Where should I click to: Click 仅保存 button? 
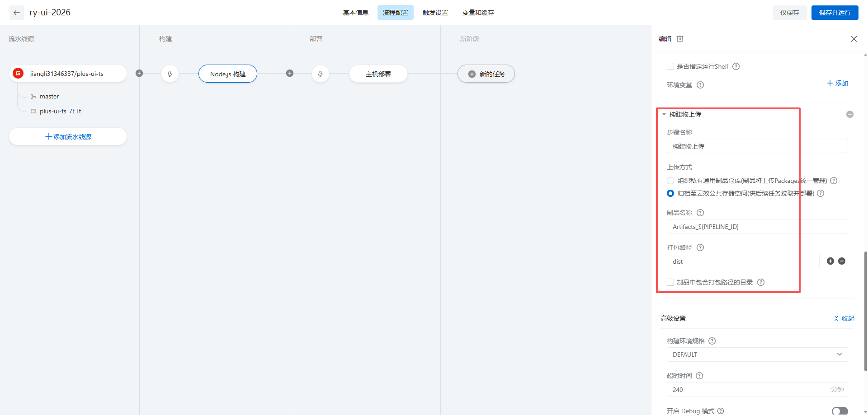pos(790,13)
